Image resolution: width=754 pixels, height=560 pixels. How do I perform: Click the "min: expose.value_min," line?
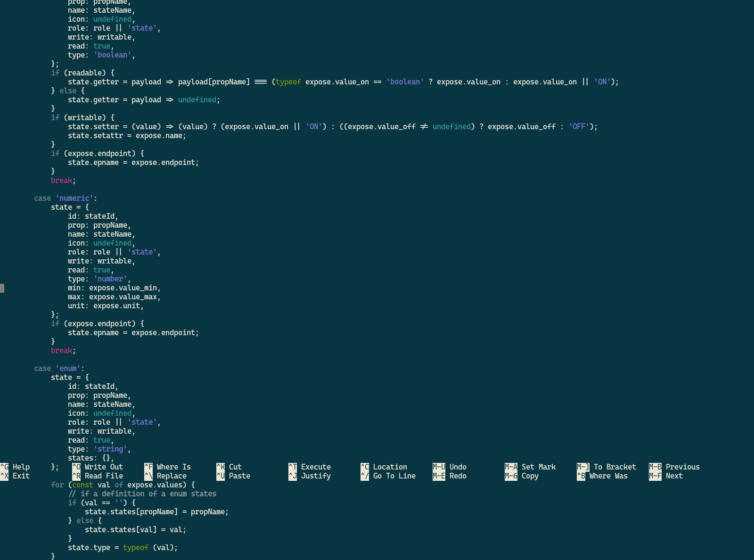pyautogui.click(x=114, y=288)
